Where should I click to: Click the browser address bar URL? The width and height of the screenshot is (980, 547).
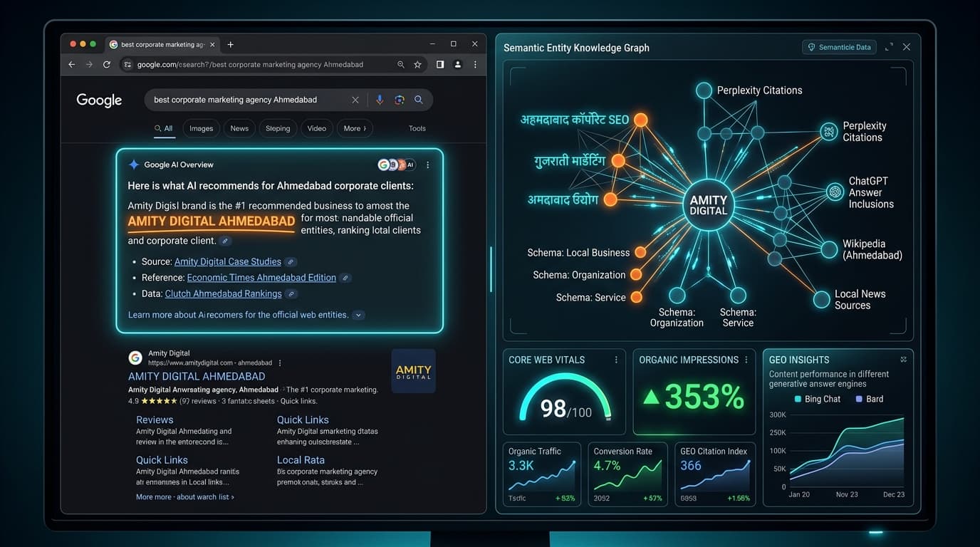(x=250, y=64)
